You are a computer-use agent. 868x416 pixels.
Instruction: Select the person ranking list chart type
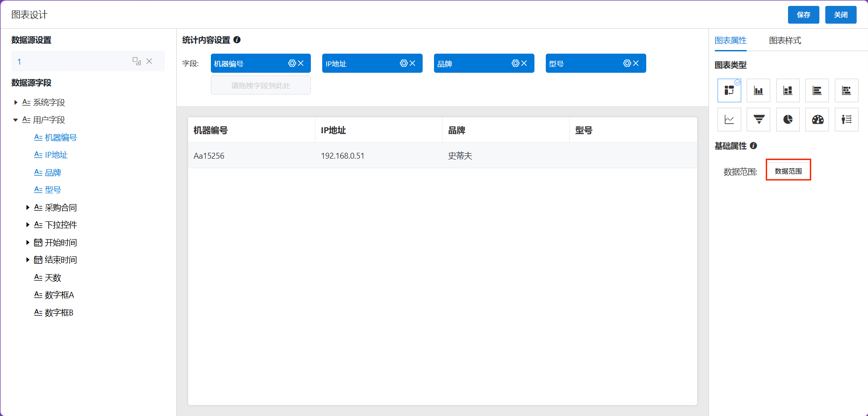pos(846,120)
